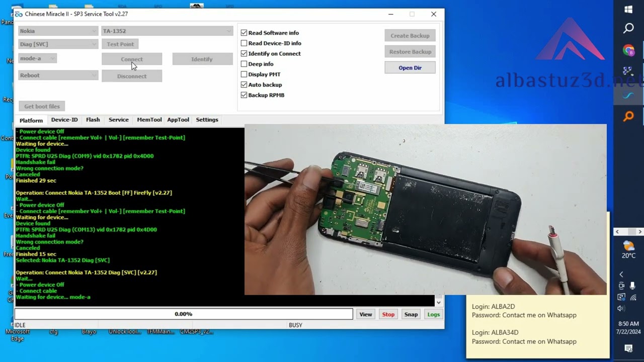Click the 'Login: ALBA2D' note text
The image size is (644, 362).
pos(493,307)
